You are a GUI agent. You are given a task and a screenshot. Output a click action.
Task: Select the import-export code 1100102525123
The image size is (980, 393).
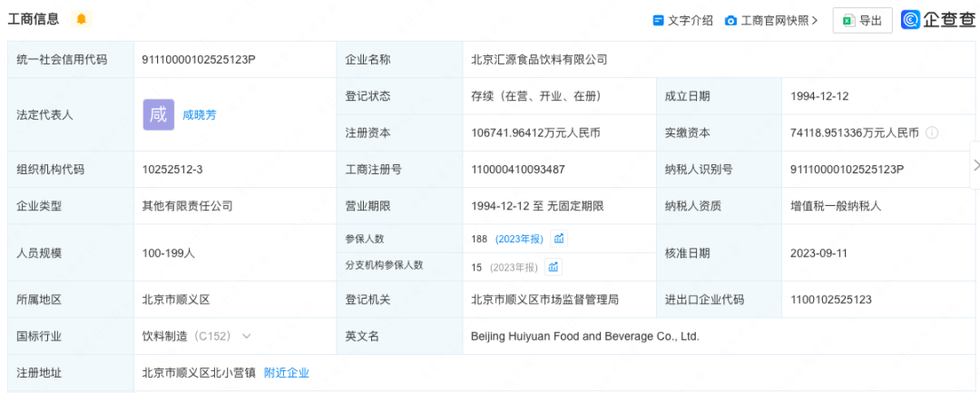(830, 300)
